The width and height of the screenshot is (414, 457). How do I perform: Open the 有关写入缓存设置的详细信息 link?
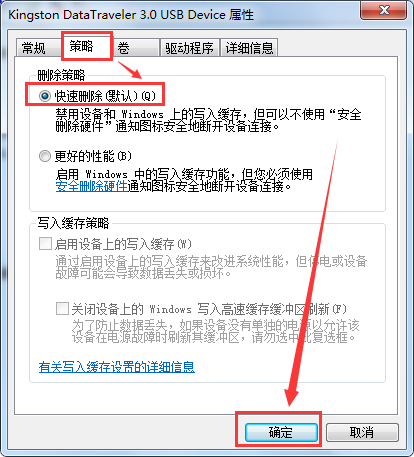pos(117,367)
